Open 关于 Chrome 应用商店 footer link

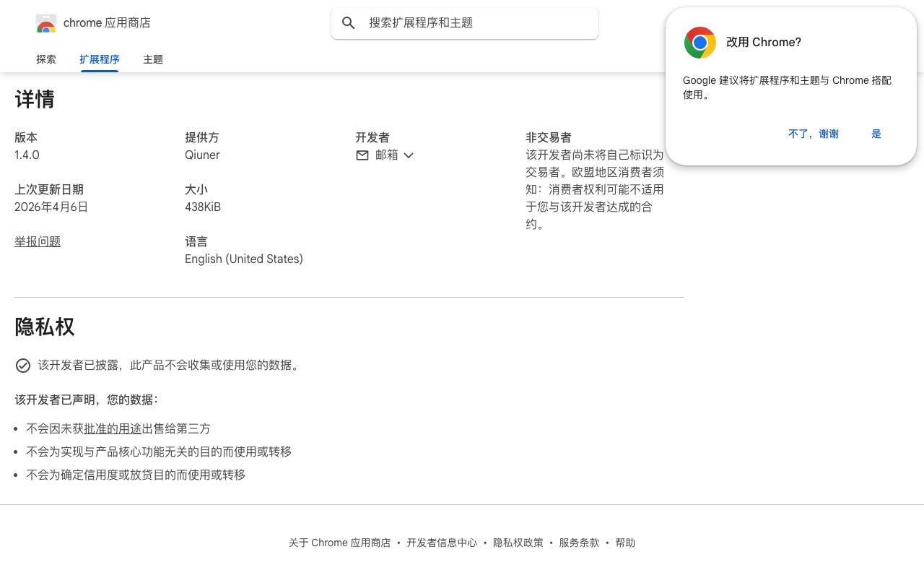coord(339,543)
